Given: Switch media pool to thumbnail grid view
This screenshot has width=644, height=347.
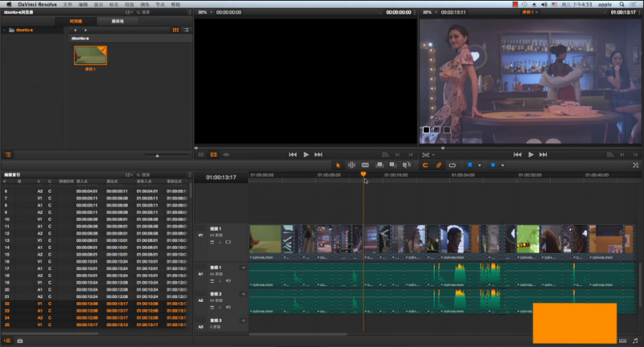Looking at the screenshot, I should [176, 30].
